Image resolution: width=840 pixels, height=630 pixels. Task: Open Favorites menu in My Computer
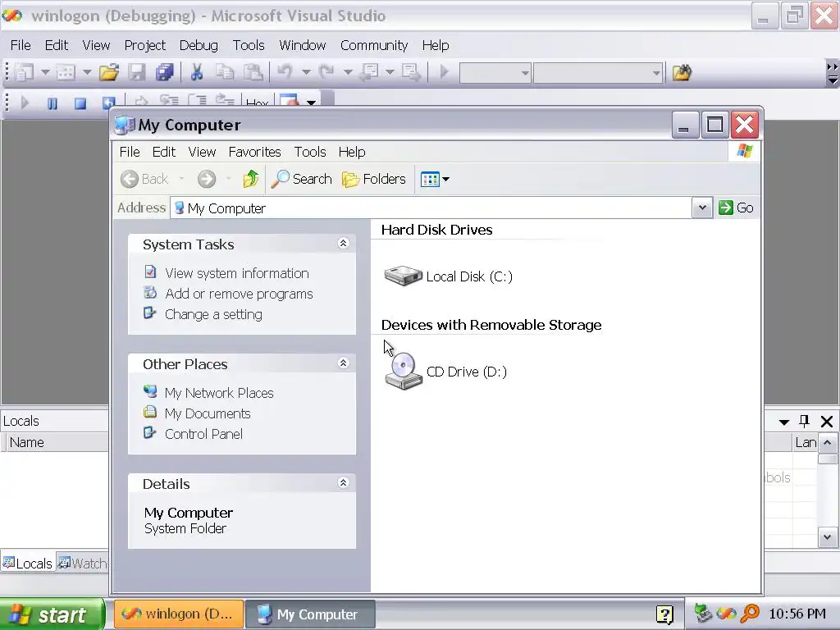pos(254,152)
